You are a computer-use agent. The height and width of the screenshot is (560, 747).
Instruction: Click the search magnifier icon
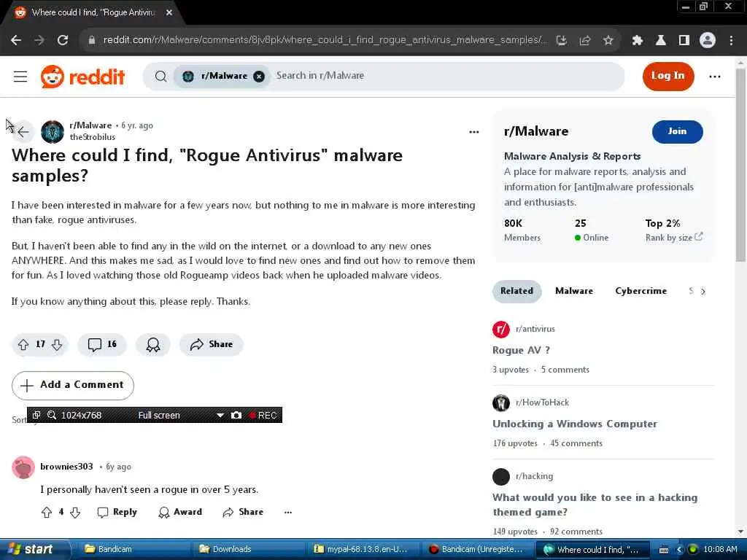tap(161, 76)
